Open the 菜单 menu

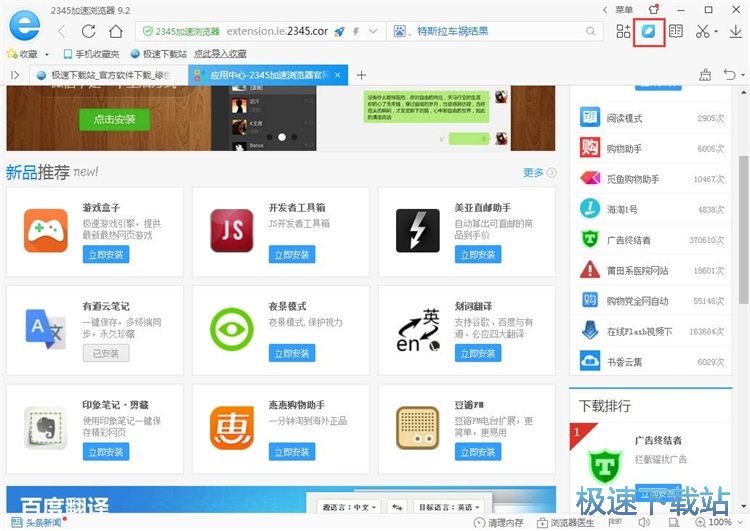624,10
